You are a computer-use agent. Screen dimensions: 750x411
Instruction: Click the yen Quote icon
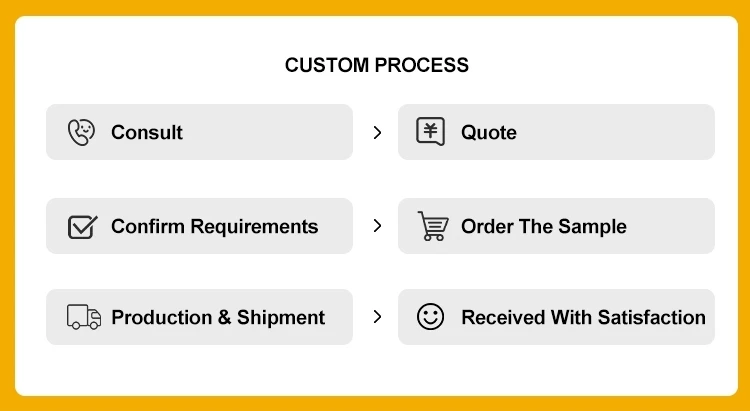[x=430, y=132]
